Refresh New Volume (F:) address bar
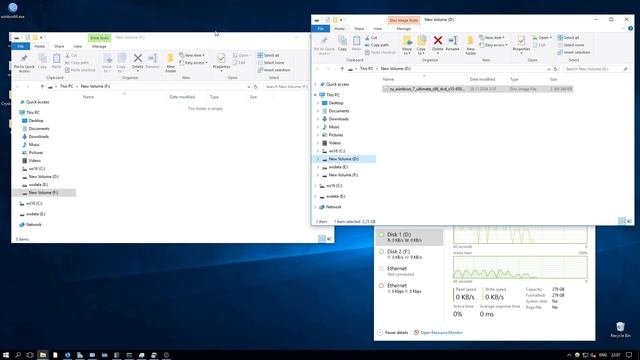The height and width of the screenshot is (360, 640). [256, 87]
